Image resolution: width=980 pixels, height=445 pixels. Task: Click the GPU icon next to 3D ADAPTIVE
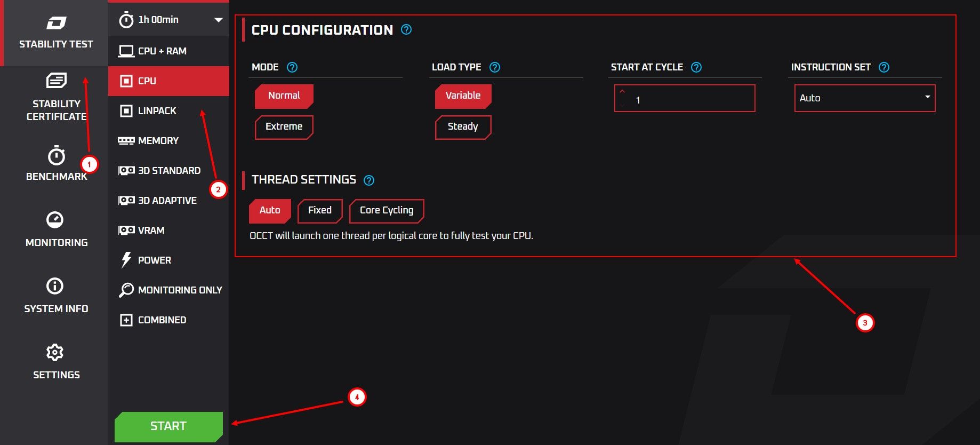[x=126, y=201]
